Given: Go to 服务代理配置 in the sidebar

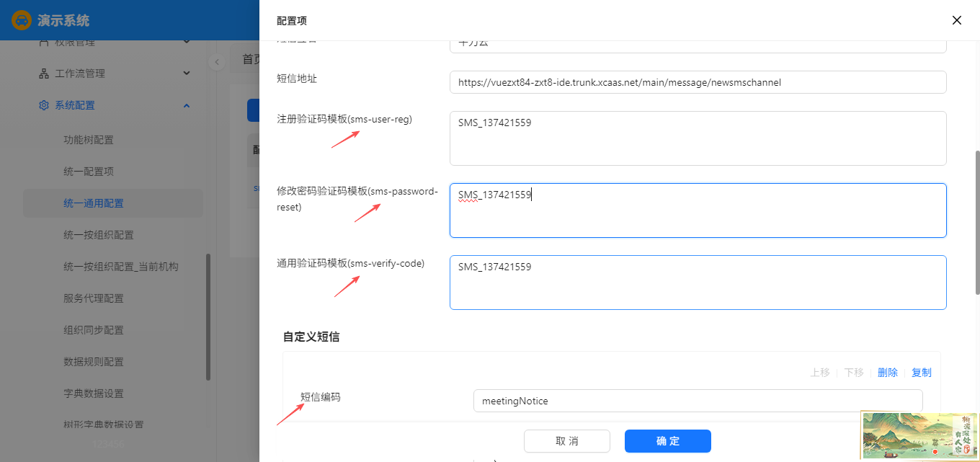Looking at the screenshot, I should click(x=94, y=298).
